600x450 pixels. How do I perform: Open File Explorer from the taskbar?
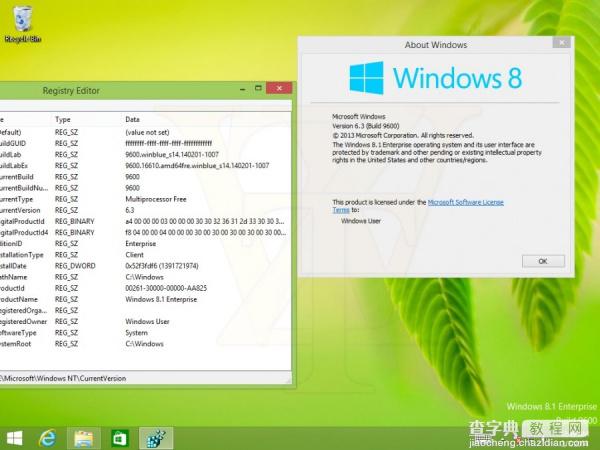tap(83, 438)
